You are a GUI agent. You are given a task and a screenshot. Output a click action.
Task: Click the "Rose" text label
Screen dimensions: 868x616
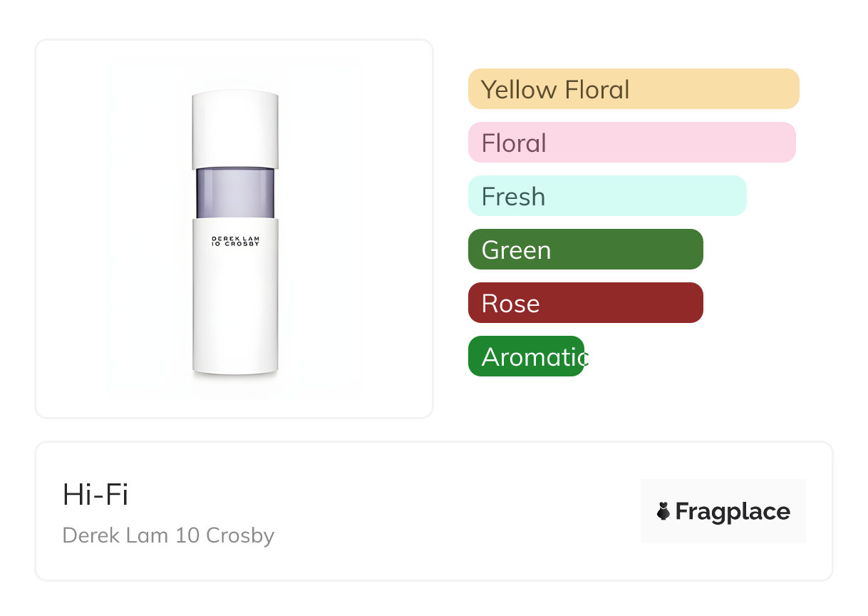(510, 304)
